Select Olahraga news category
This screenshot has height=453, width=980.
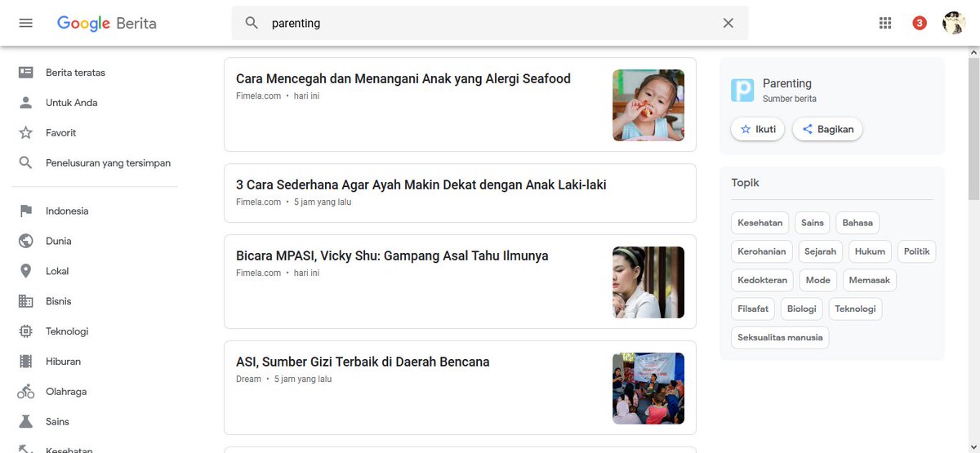click(66, 392)
